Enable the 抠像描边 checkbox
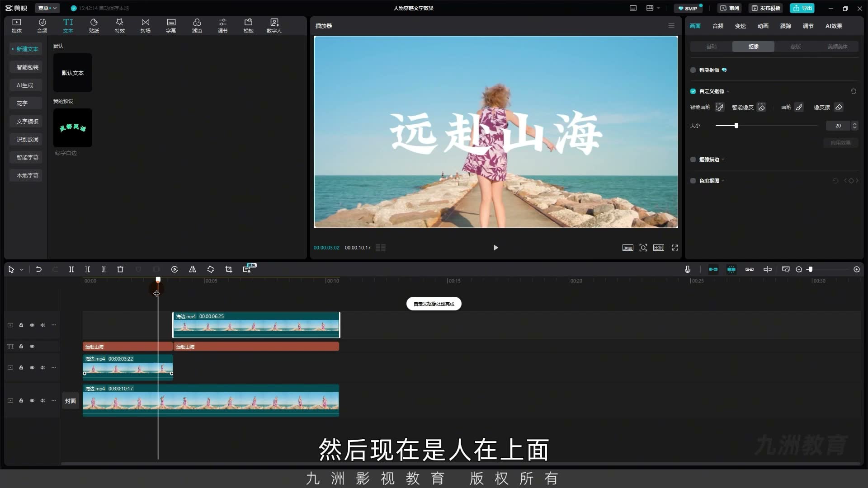This screenshot has width=868, height=488. 693,160
